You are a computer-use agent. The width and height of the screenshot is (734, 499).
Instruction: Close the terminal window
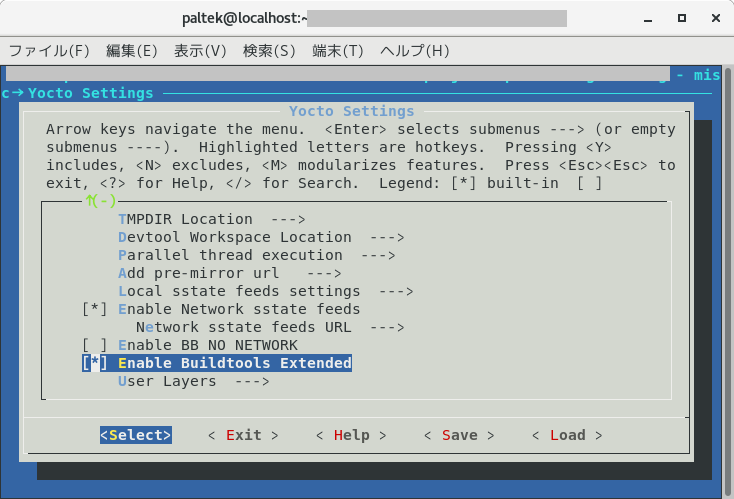pyautogui.click(x=716, y=18)
